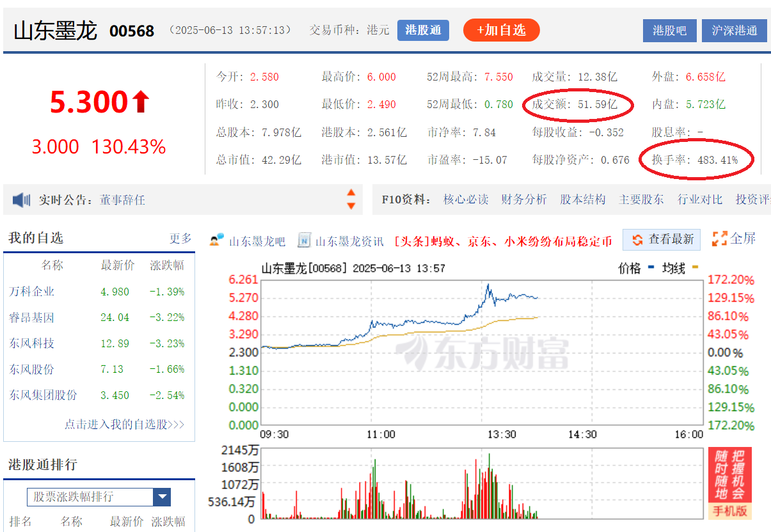
Task: Click the up arrow of announcement scroller
Action: [x=351, y=192]
